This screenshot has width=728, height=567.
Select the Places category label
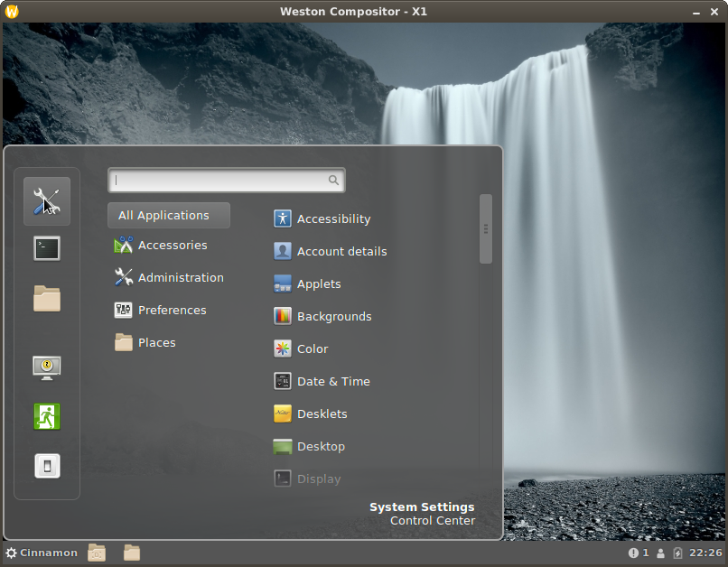click(157, 342)
